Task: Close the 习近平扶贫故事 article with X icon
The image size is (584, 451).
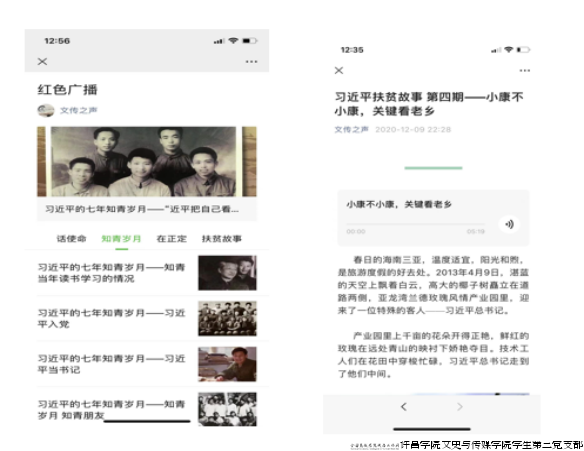Action: [x=339, y=70]
